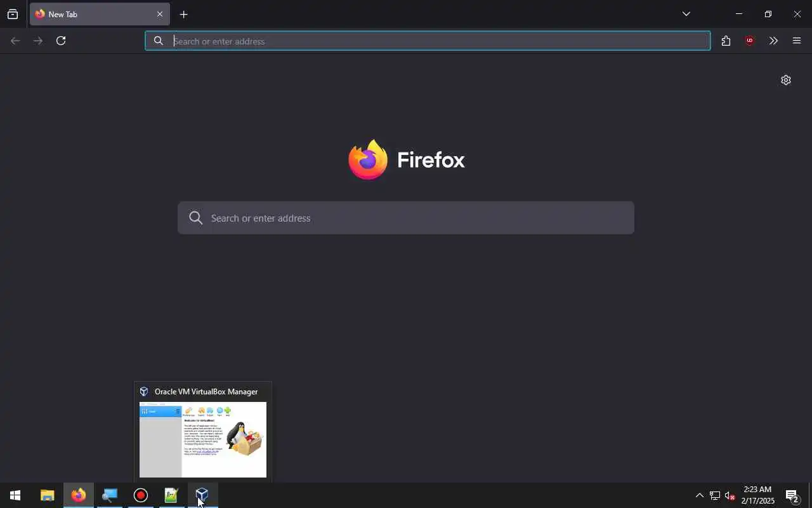Click VirtualBox icon in the taskbar
The height and width of the screenshot is (508, 812).
pyautogui.click(x=202, y=495)
